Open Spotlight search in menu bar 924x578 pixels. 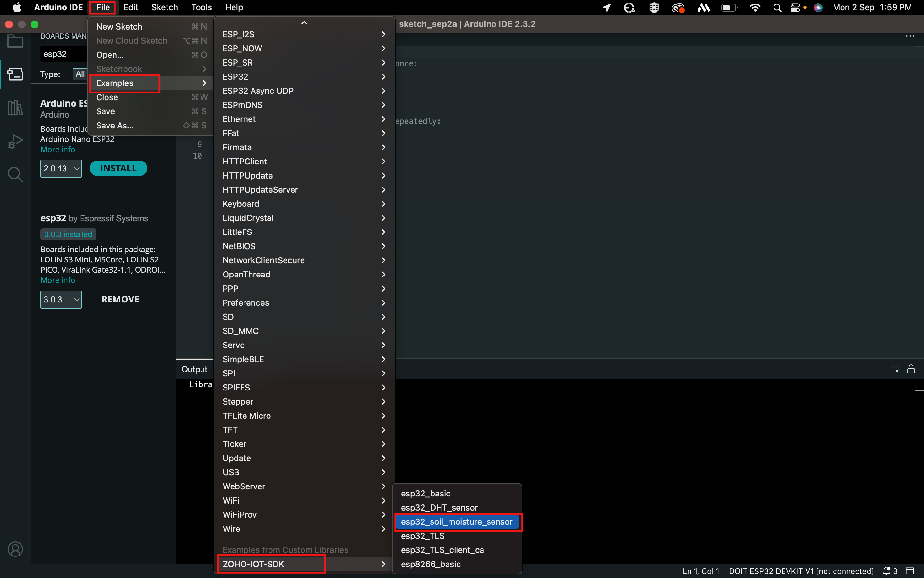777,8
